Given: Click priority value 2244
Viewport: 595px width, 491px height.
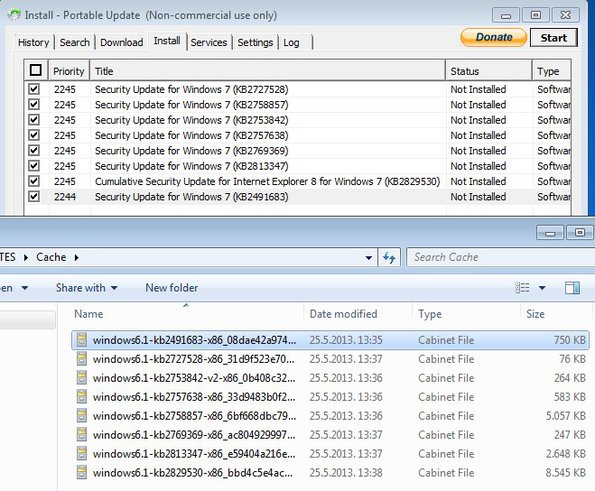Looking at the screenshot, I should pos(65,197).
